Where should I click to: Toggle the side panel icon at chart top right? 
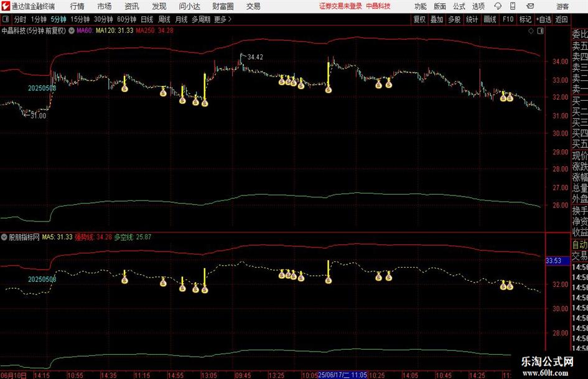click(540, 31)
